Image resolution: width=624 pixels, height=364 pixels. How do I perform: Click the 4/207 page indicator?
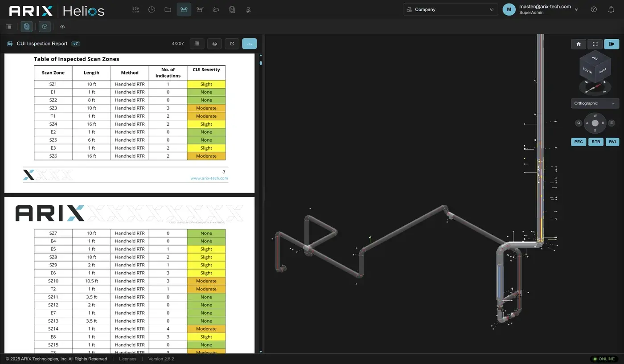click(178, 44)
